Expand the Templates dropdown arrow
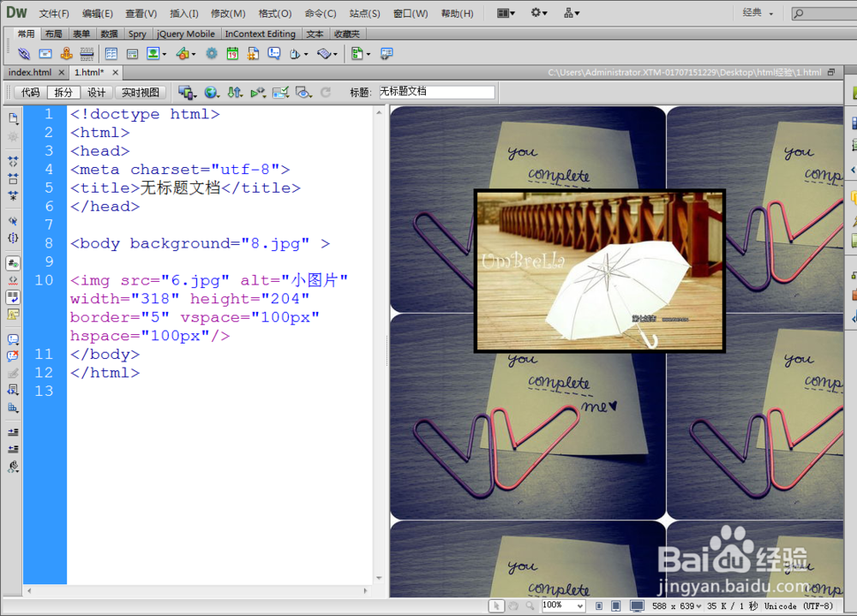The height and width of the screenshot is (616, 857). click(x=369, y=54)
